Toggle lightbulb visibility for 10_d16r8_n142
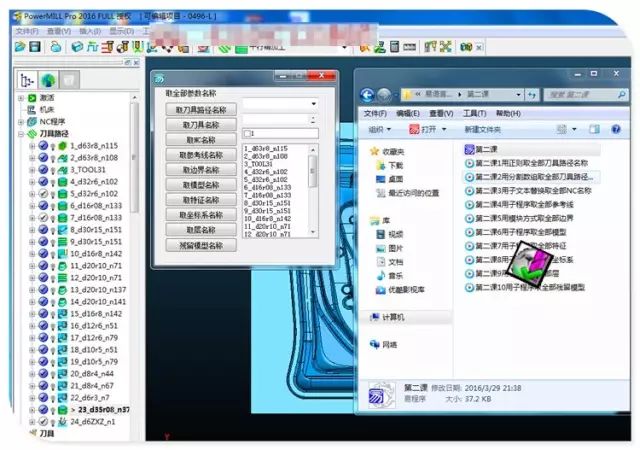Image resolution: width=640 pixels, height=450 pixels. tap(53, 254)
